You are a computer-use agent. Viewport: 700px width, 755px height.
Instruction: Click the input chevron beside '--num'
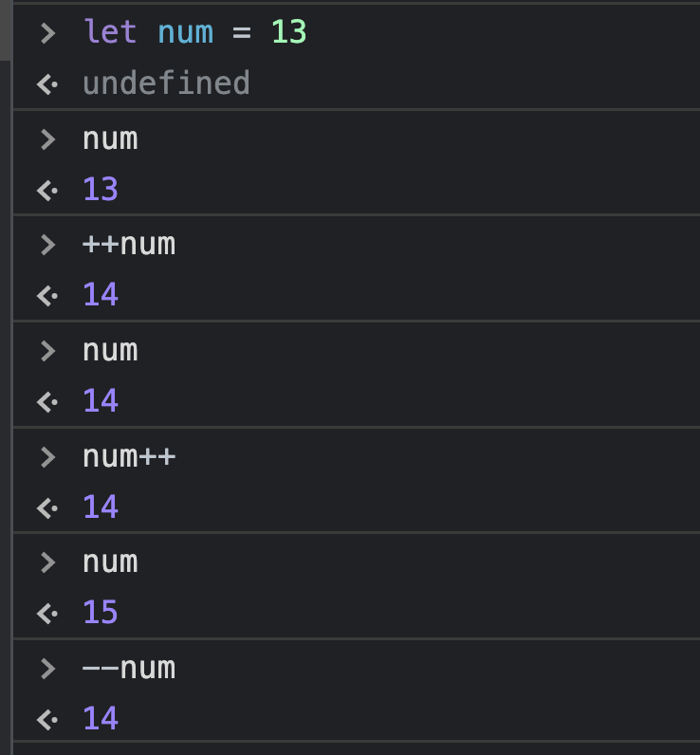(48, 669)
